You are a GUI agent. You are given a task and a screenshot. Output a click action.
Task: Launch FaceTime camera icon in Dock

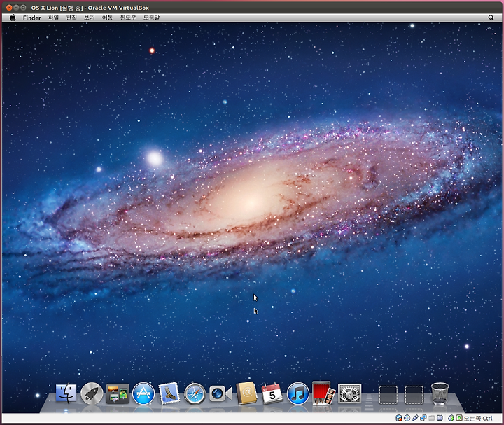(x=220, y=393)
